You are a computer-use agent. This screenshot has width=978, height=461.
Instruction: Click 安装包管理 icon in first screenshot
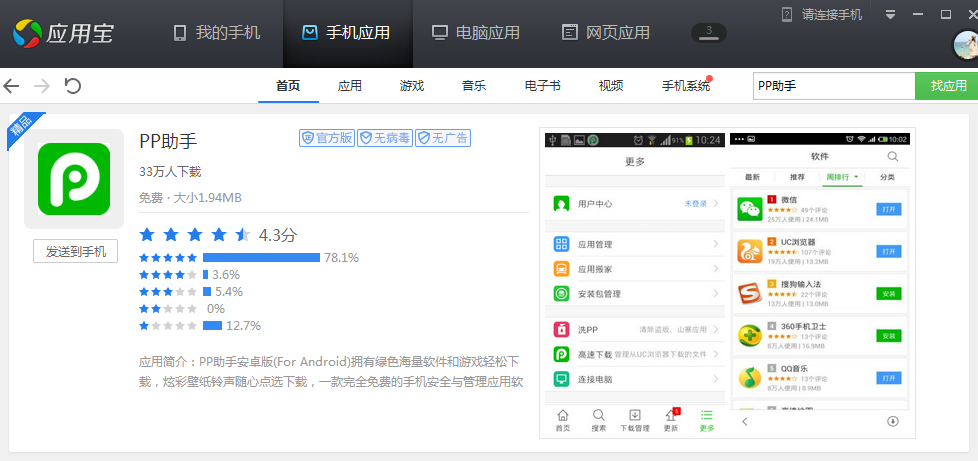561,293
